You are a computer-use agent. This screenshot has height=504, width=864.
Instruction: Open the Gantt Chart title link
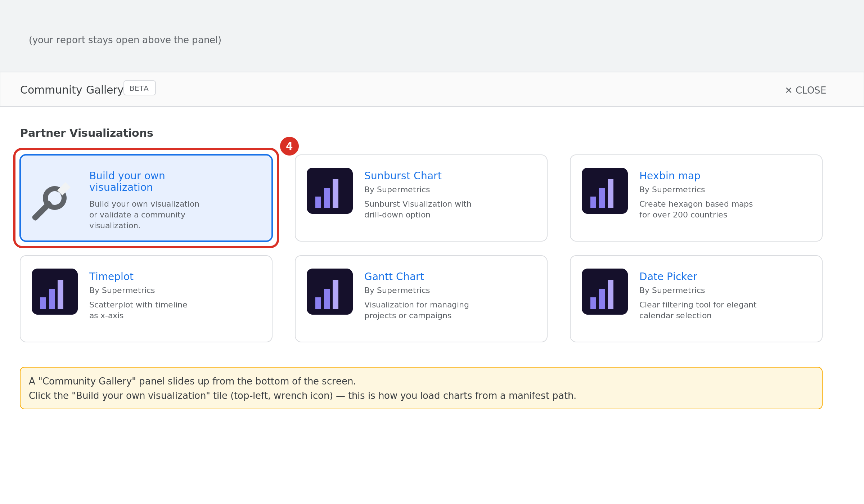(394, 276)
